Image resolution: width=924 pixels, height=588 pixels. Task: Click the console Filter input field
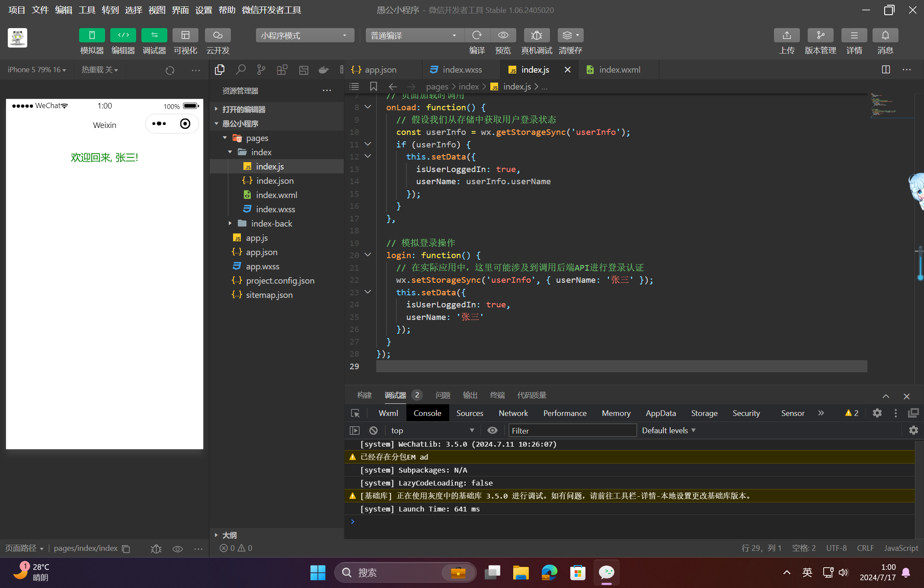point(572,431)
